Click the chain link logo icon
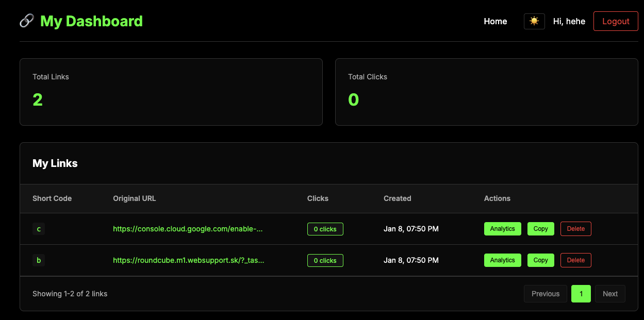Screen dimensions: 644x320 pyautogui.click(x=26, y=21)
